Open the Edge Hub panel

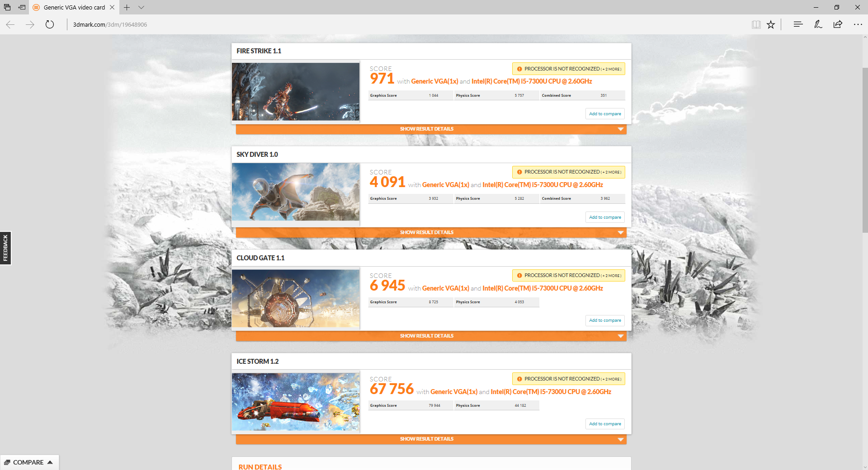tap(798, 24)
